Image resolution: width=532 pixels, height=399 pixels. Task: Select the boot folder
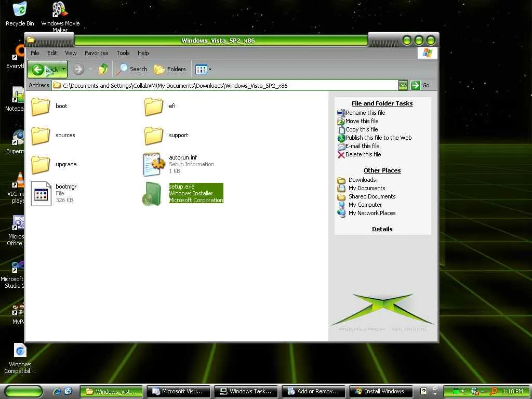49,106
